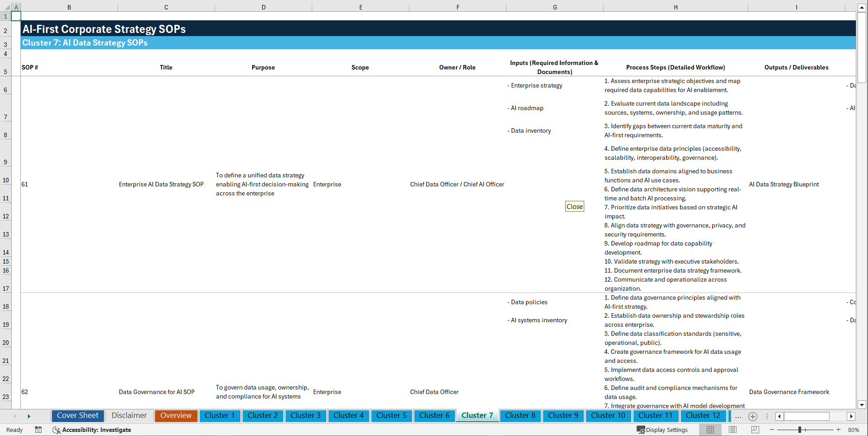Click the column G header

[554, 7]
